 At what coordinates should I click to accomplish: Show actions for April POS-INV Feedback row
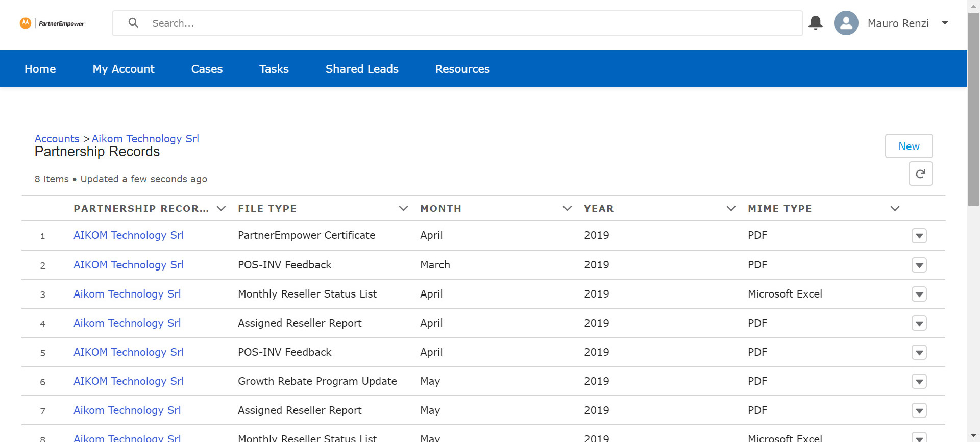[919, 352]
